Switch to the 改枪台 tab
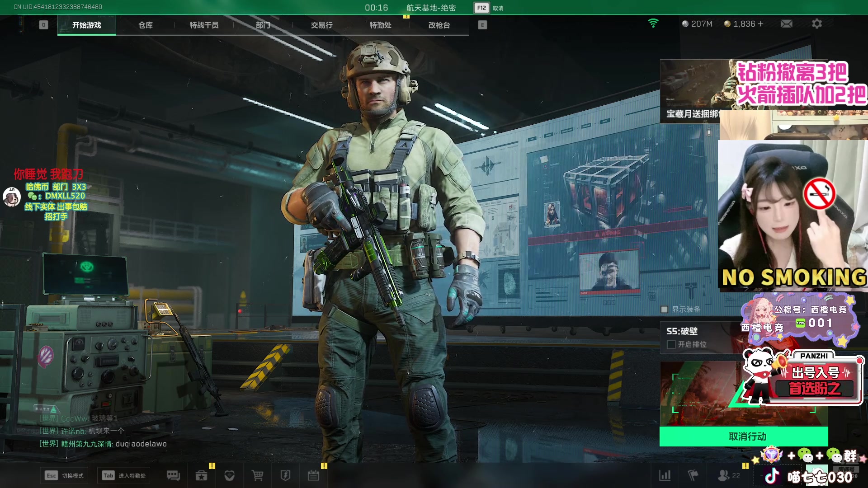This screenshot has height=488, width=868. [439, 25]
